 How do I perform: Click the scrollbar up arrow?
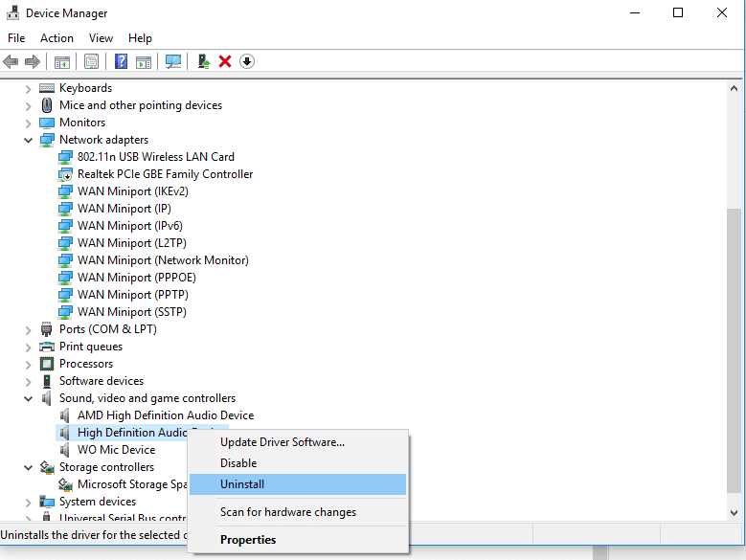tap(735, 88)
